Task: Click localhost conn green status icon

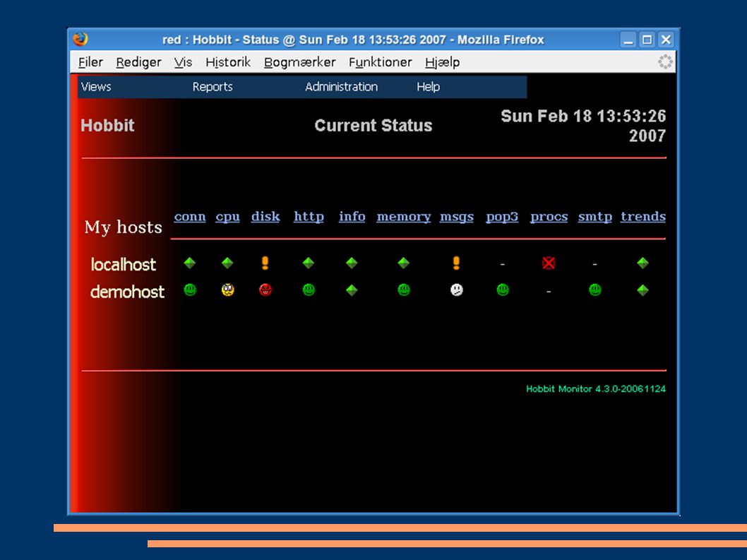Action: pyautogui.click(x=190, y=263)
